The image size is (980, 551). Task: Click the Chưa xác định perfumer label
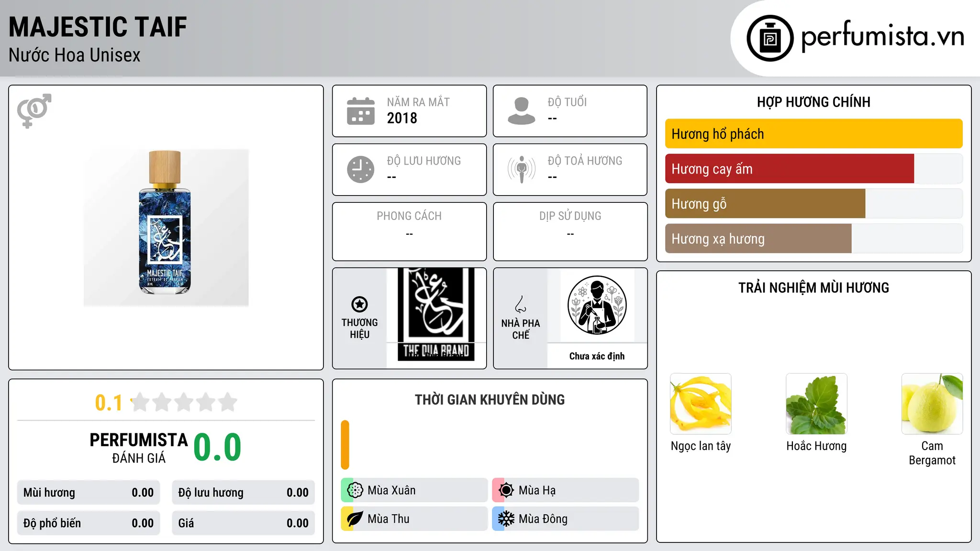pos(597,356)
